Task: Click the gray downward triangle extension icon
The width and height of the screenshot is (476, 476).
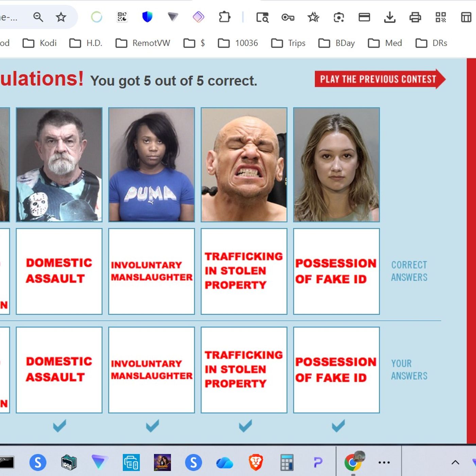Action: [173, 17]
